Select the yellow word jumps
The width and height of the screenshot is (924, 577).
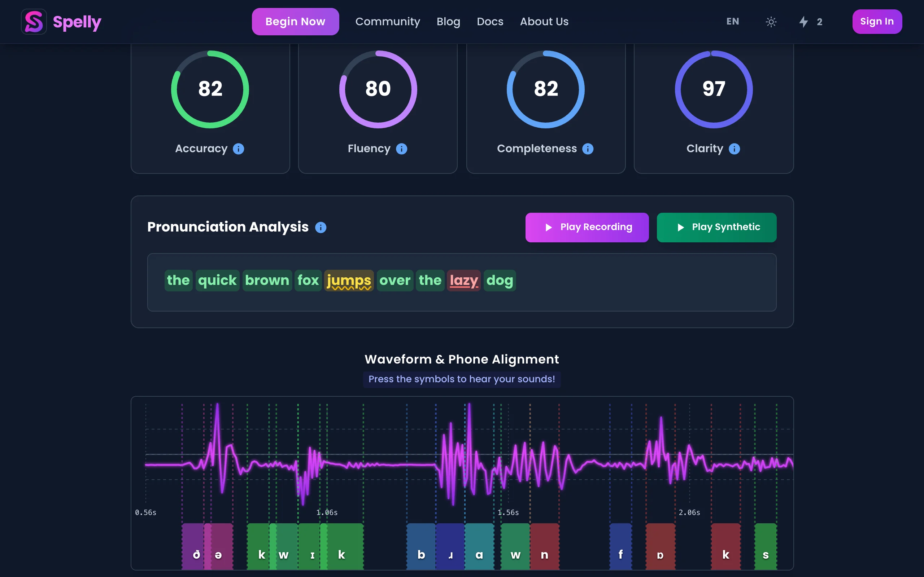tap(349, 281)
